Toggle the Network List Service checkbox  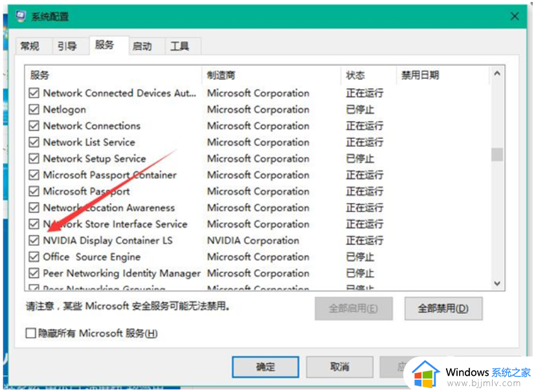point(34,142)
